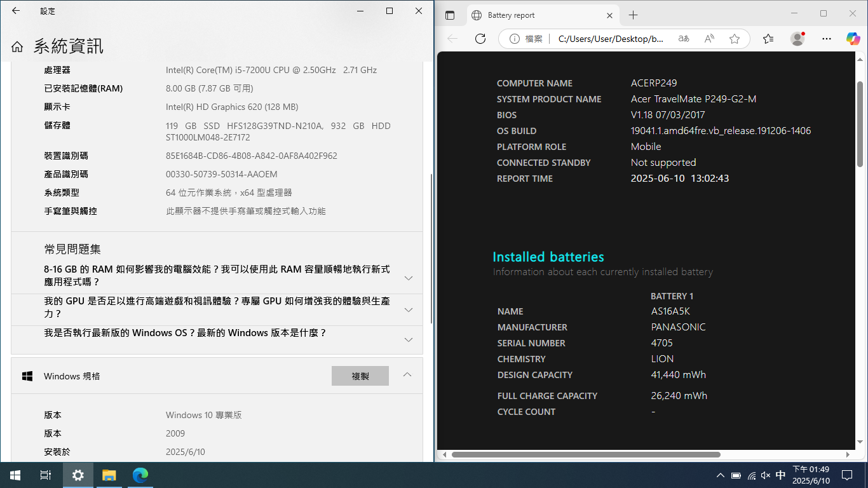
Task: Collapse the Windows 規格 section
Action: click(x=408, y=375)
